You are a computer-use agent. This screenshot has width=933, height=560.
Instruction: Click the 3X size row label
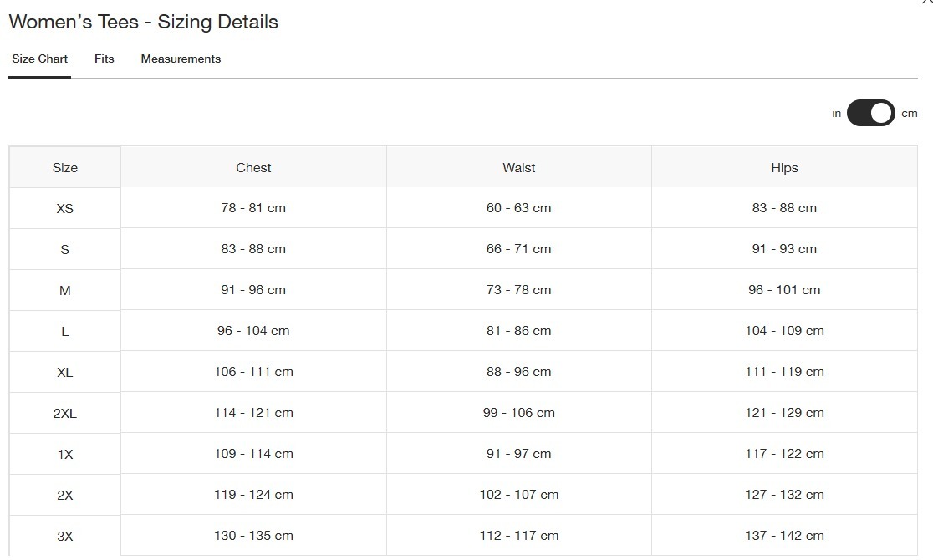tap(65, 537)
